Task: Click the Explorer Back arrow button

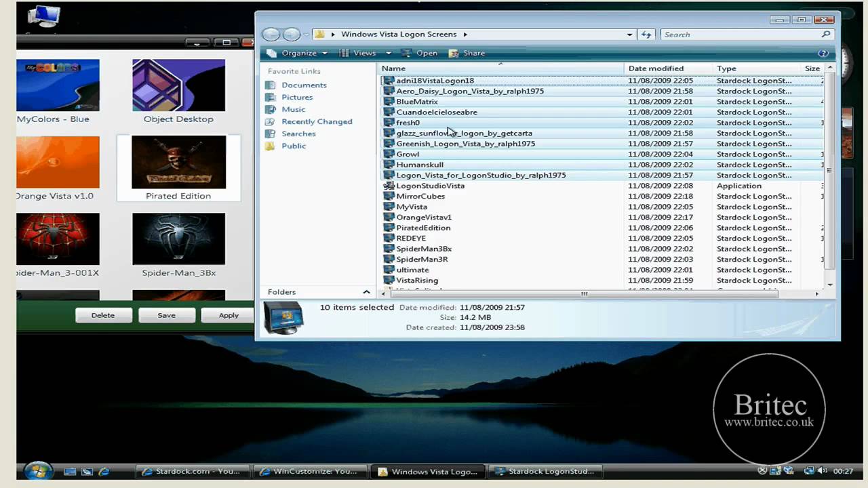Action: click(x=271, y=35)
